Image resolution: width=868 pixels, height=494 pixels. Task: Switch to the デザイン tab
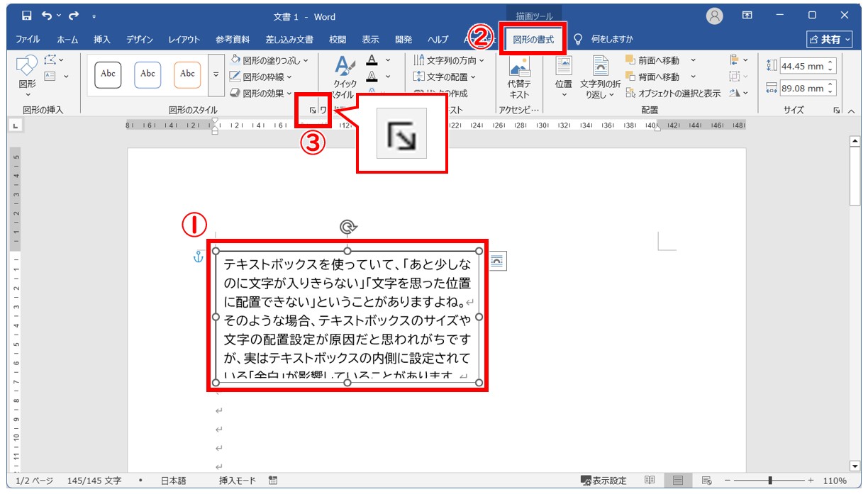(x=140, y=40)
